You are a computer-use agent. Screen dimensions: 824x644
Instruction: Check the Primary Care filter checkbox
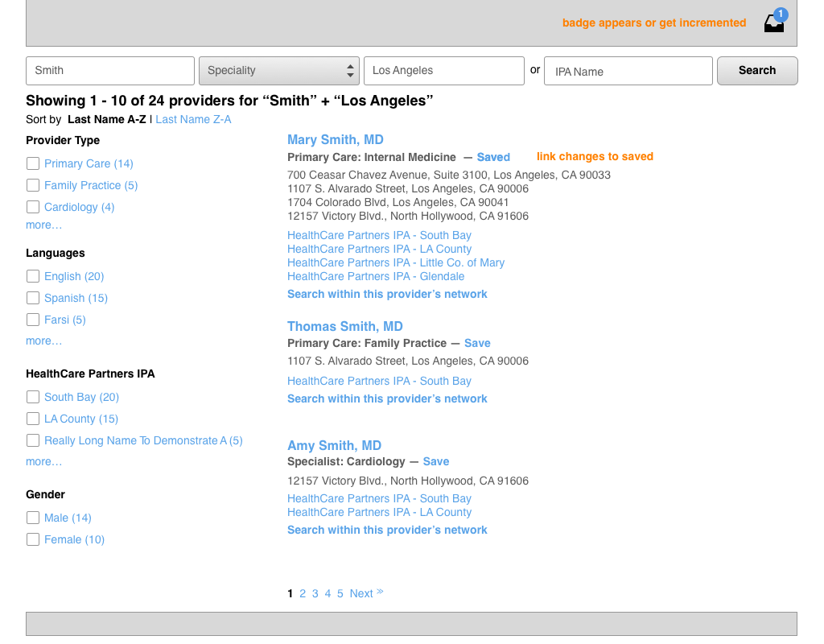click(33, 163)
